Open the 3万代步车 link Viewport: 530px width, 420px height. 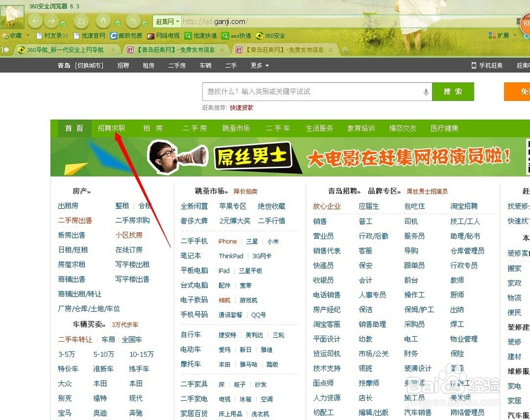click(x=125, y=325)
